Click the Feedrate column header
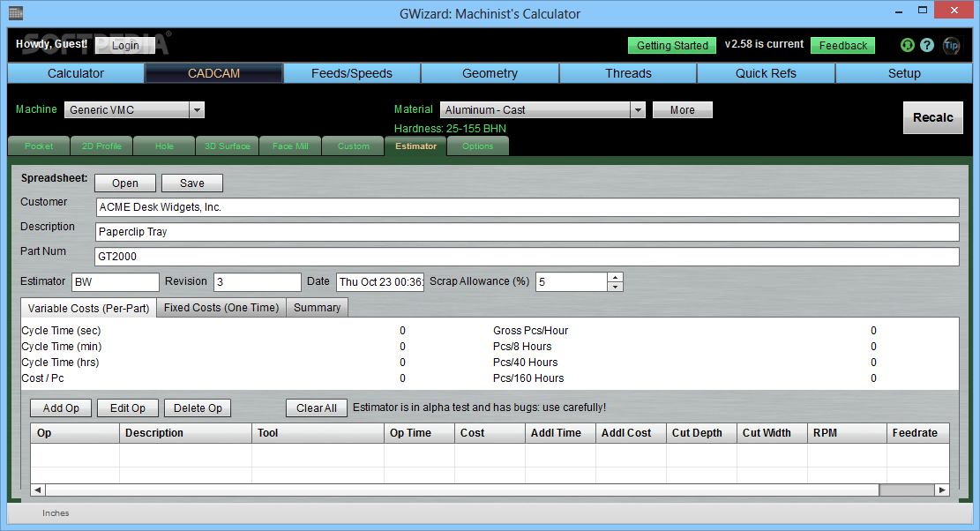This screenshot has height=531, width=980. tap(918, 433)
